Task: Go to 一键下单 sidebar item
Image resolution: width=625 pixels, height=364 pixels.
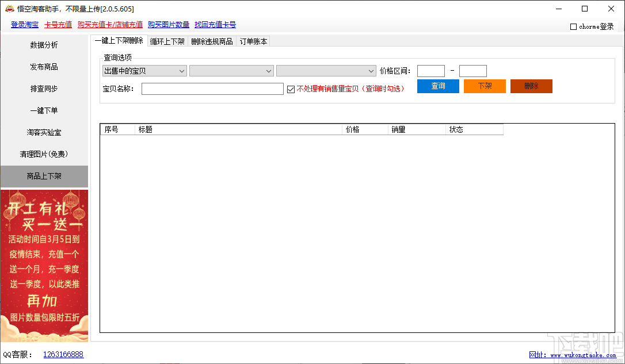Action: tap(44, 111)
